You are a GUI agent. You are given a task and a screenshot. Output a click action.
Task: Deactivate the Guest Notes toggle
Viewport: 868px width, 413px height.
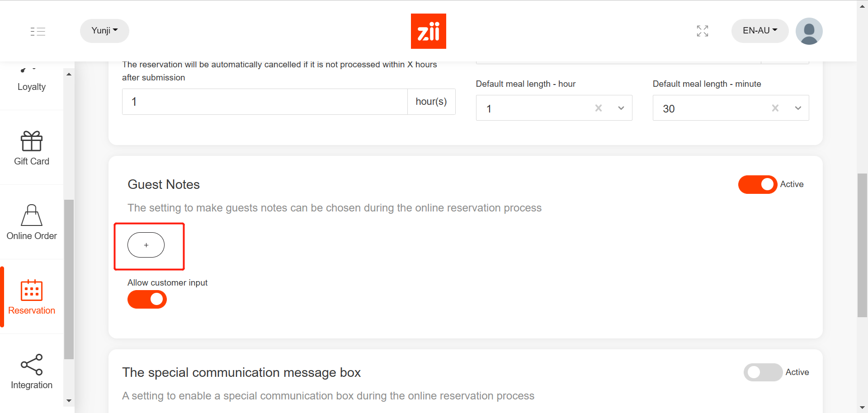point(757,184)
